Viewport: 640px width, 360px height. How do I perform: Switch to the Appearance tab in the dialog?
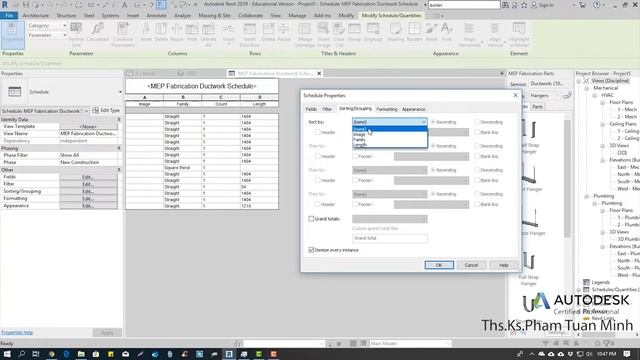(413, 109)
